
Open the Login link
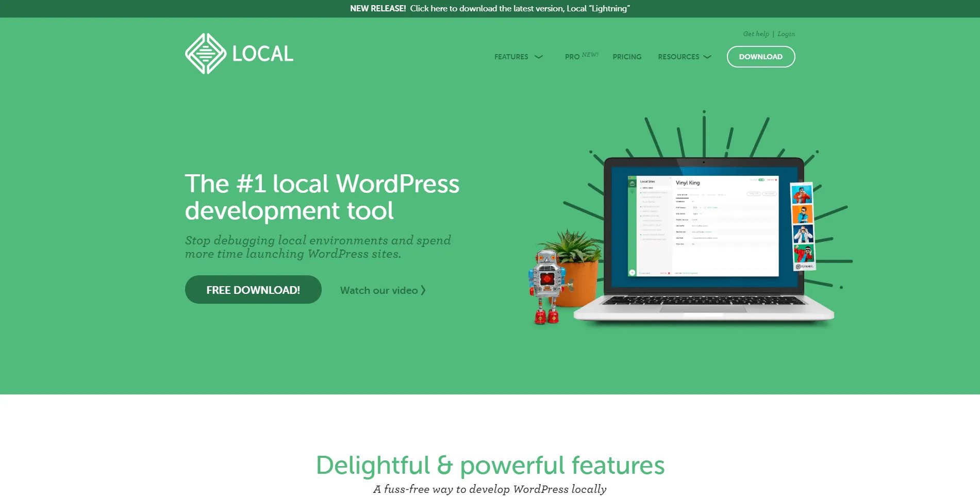click(786, 34)
